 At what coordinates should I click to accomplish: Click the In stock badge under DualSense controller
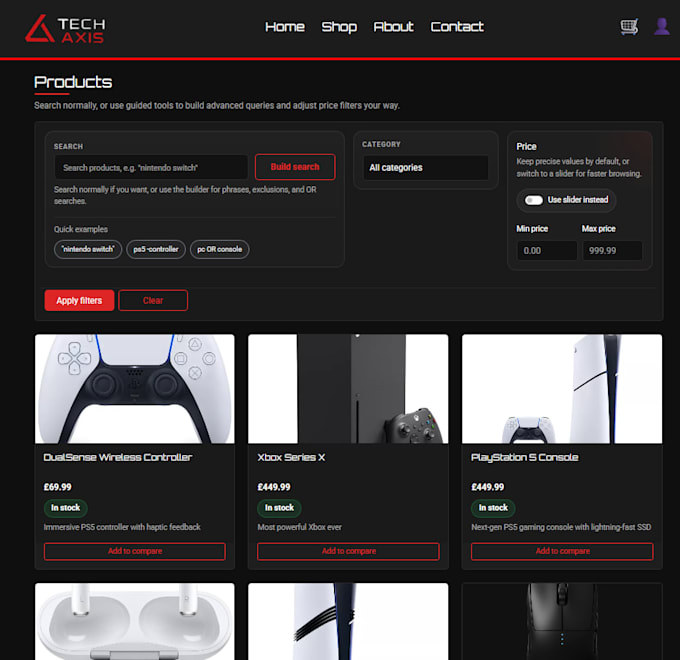click(65, 508)
